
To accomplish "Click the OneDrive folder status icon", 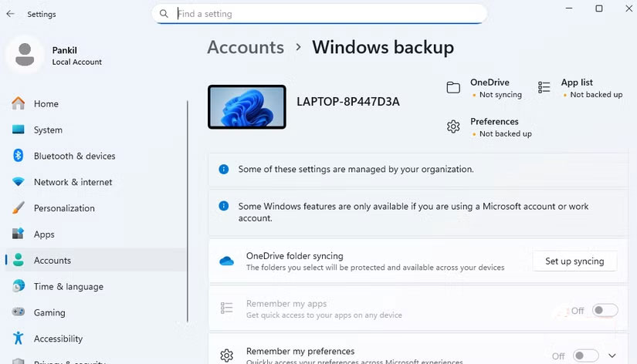I will click(453, 88).
